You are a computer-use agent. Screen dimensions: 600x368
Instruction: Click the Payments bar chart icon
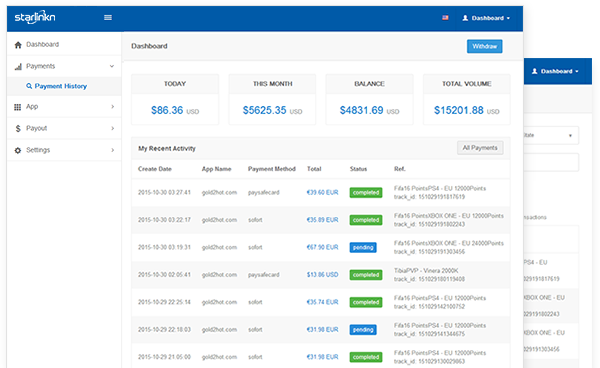point(18,67)
